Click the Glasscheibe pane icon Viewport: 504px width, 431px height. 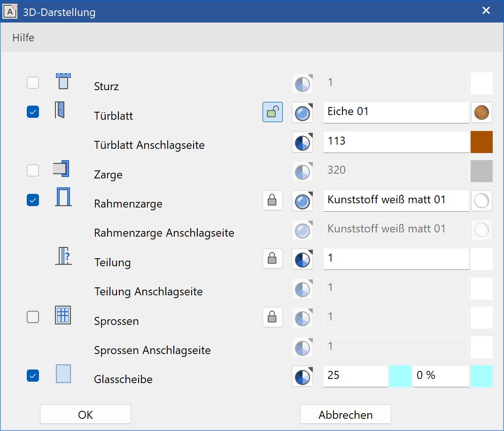point(63,374)
